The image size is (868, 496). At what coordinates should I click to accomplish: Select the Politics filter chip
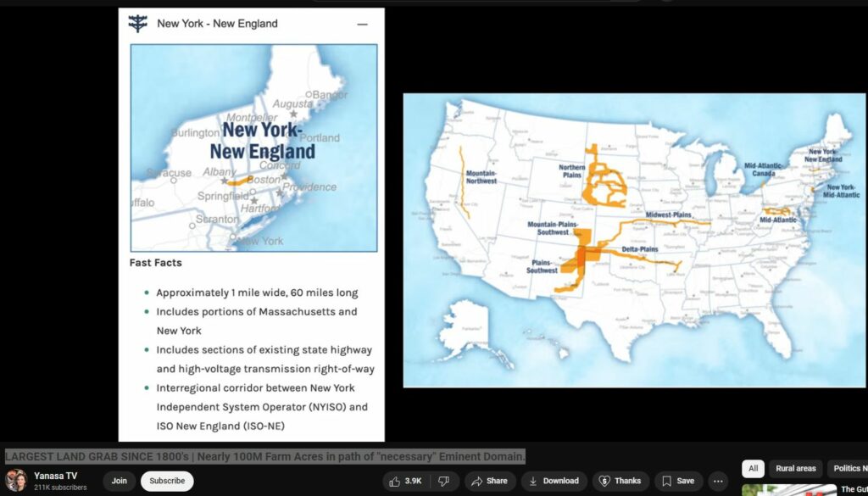click(849, 468)
